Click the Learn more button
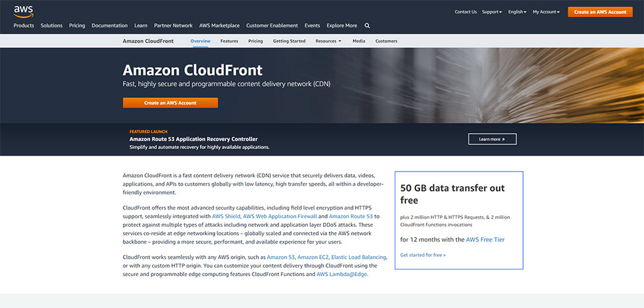Screen dimensions: 644x308 [492, 139]
